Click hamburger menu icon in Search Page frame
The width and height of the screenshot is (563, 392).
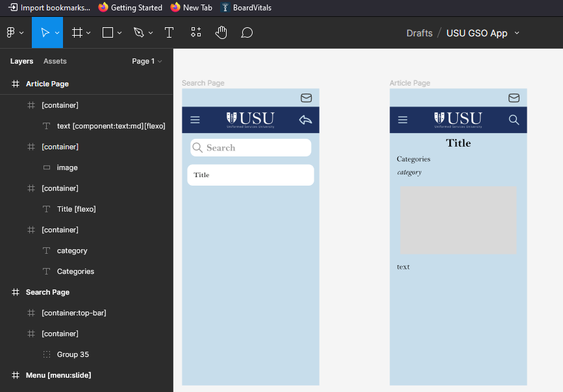195,119
